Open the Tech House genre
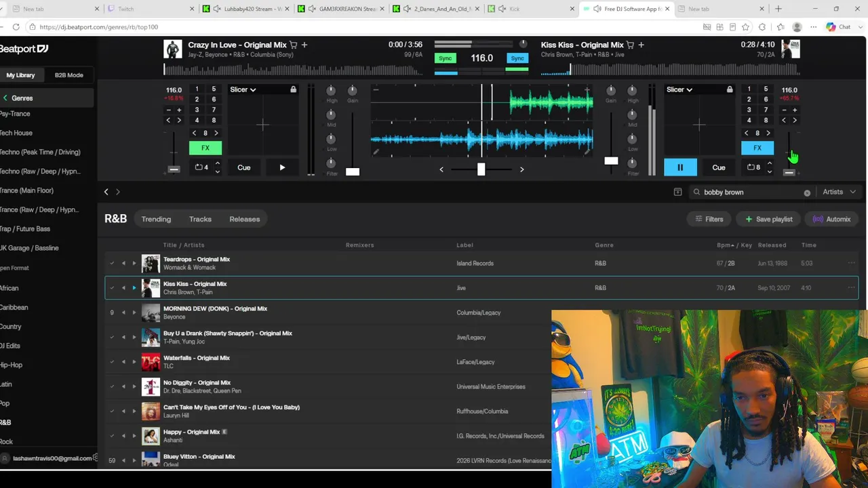Screen dimensions: 868x488 (x=16, y=133)
